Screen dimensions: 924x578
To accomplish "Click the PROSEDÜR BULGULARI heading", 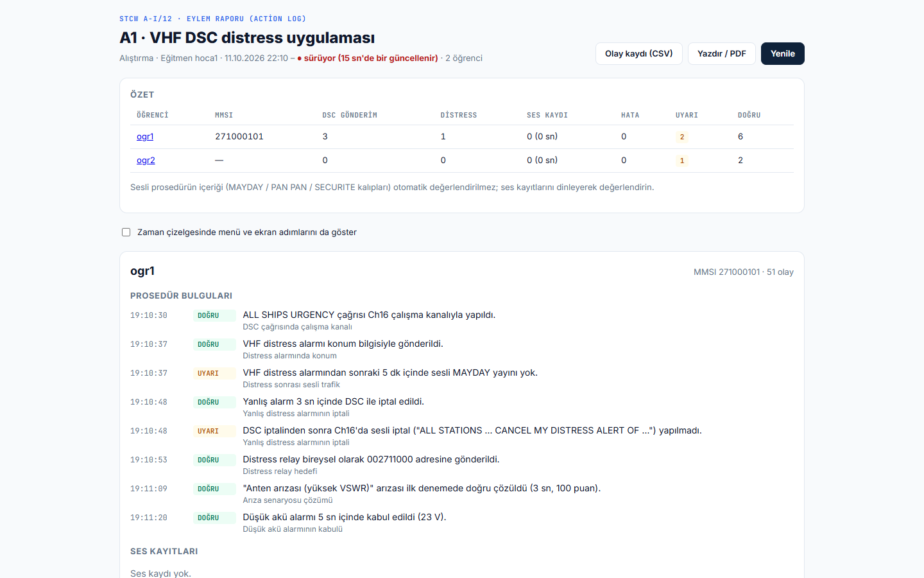I will (181, 296).
